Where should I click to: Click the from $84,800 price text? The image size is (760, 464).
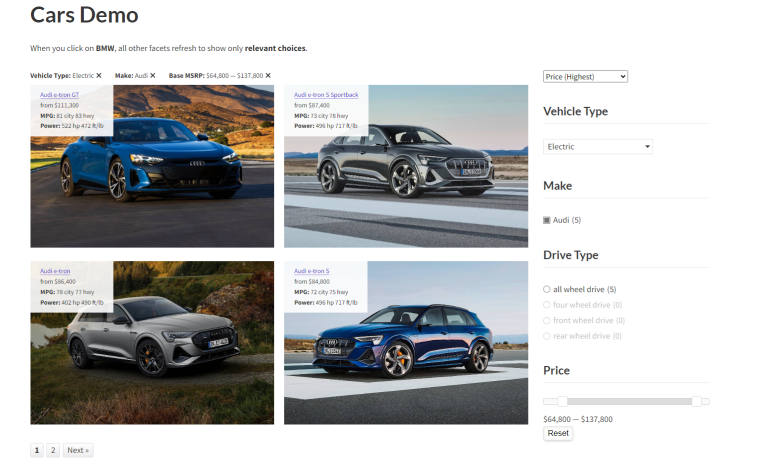312,282
